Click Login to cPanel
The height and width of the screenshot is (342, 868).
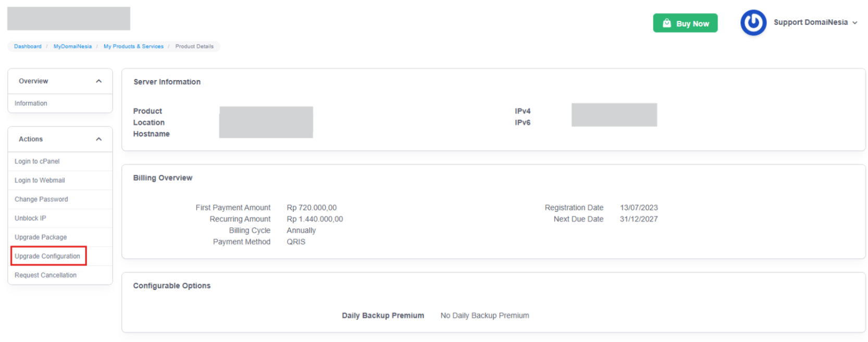(36, 161)
